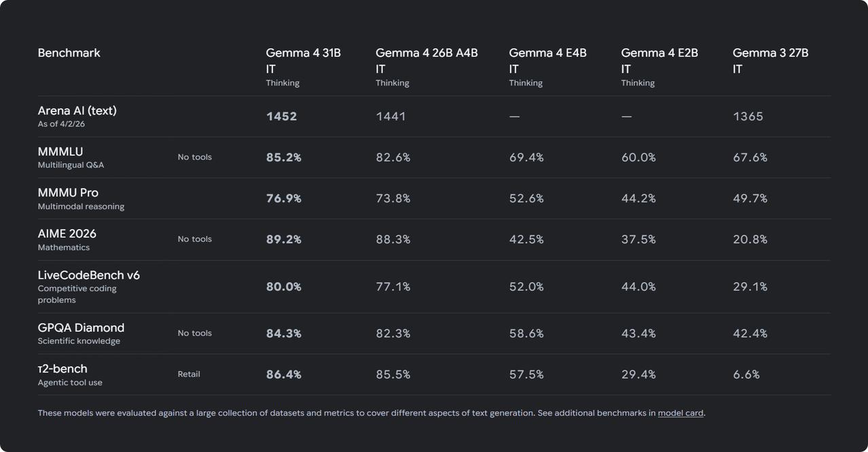The height and width of the screenshot is (452, 868).
Task: Click the 1452 Arena AI score
Action: point(281,116)
